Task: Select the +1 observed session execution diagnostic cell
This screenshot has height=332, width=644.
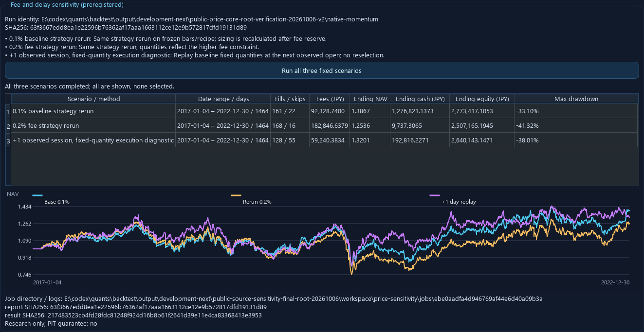Action: [x=93, y=140]
